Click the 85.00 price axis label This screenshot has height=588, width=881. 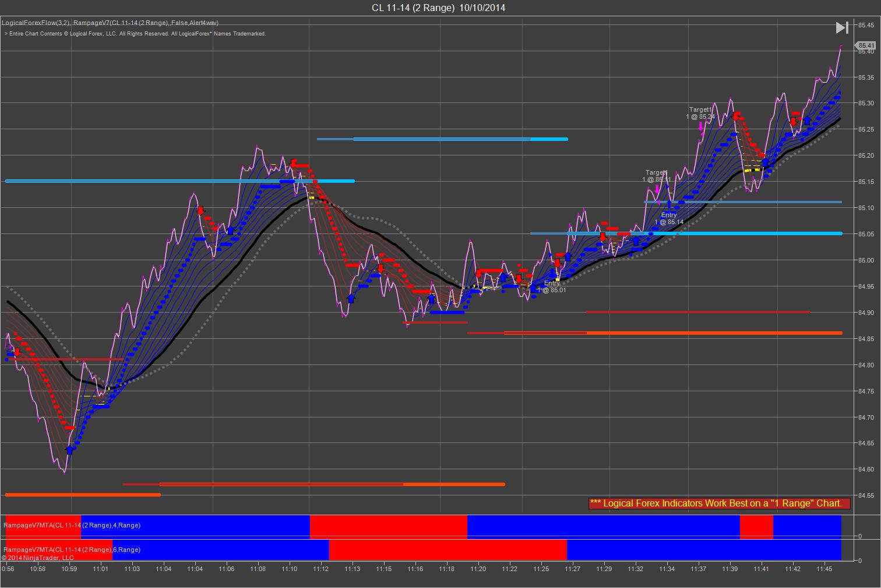tap(866, 260)
